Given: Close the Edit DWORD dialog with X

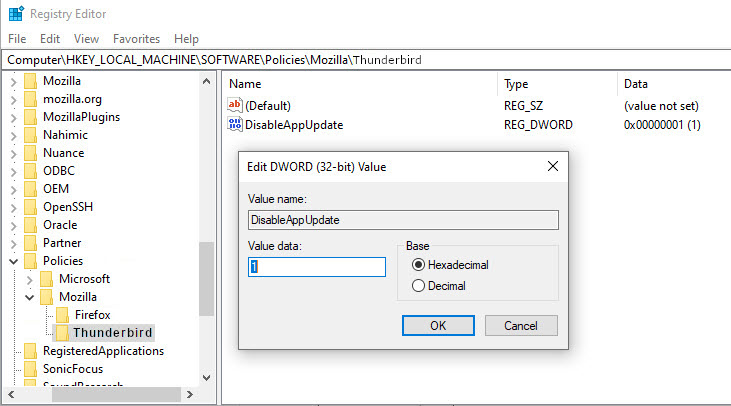Looking at the screenshot, I should (553, 166).
